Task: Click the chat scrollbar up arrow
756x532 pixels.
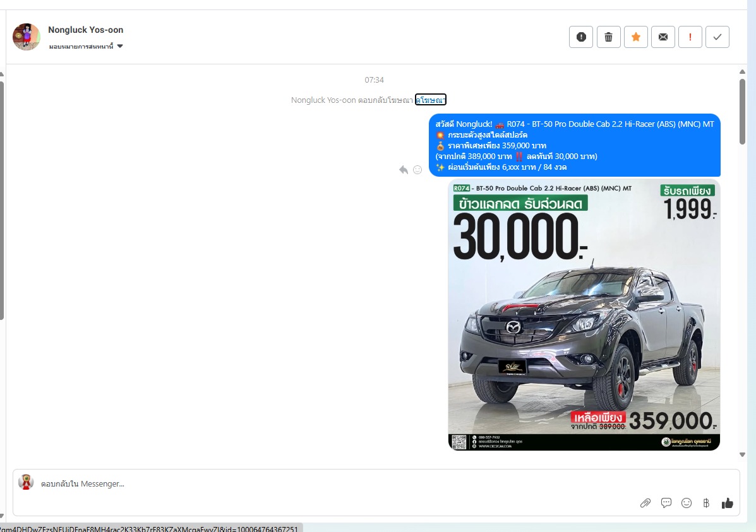Action: (743, 72)
